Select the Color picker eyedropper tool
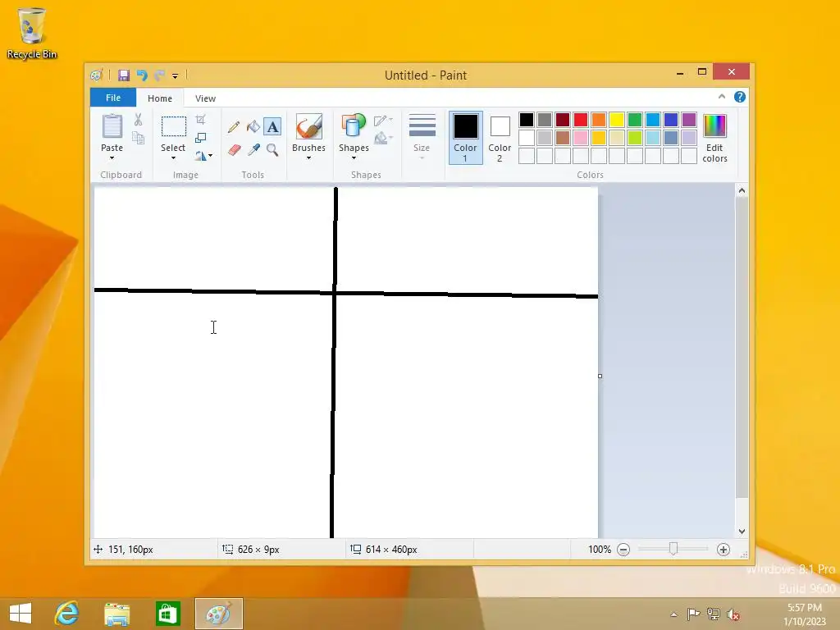This screenshot has width=840, height=630. tap(253, 150)
